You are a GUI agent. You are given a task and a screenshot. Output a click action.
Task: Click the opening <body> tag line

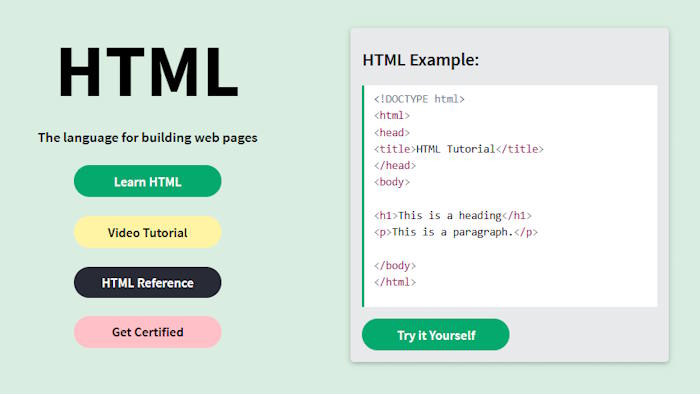pos(392,182)
